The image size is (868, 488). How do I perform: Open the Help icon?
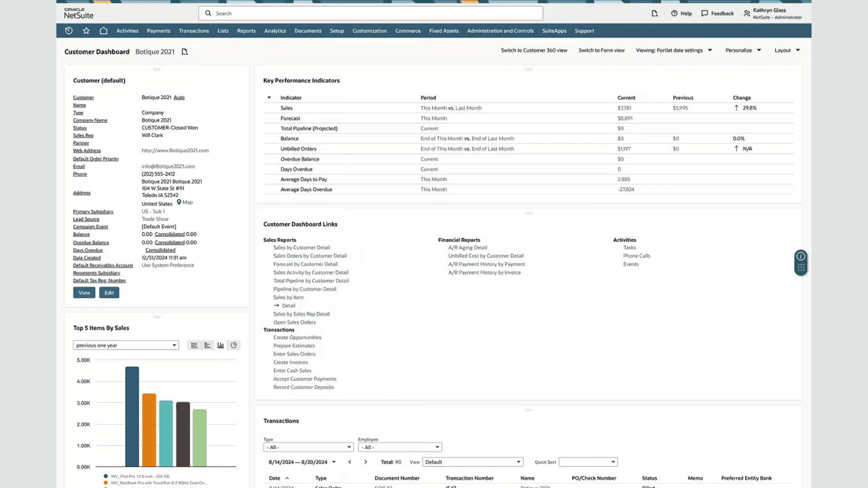(674, 14)
